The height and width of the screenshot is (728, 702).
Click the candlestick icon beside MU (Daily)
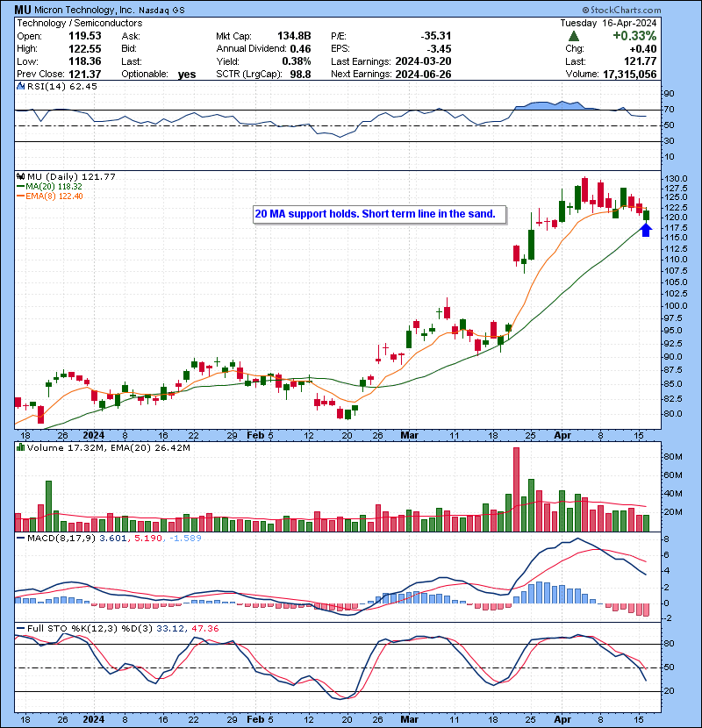pos(20,176)
